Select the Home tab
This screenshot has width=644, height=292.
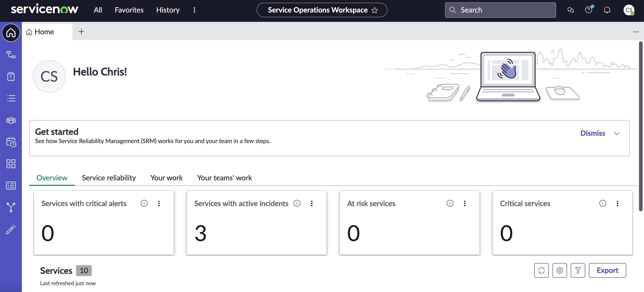[x=47, y=32]
